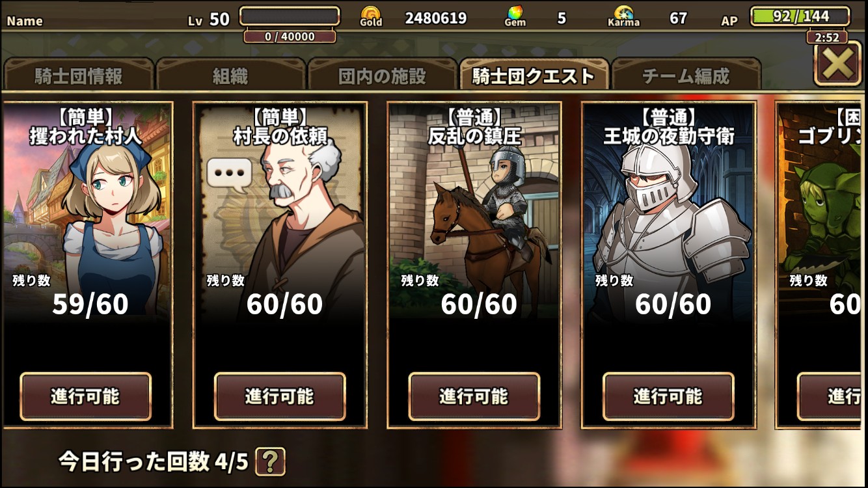Tap 進行可能 for 王城の夜勤守衛

[668, 396]
